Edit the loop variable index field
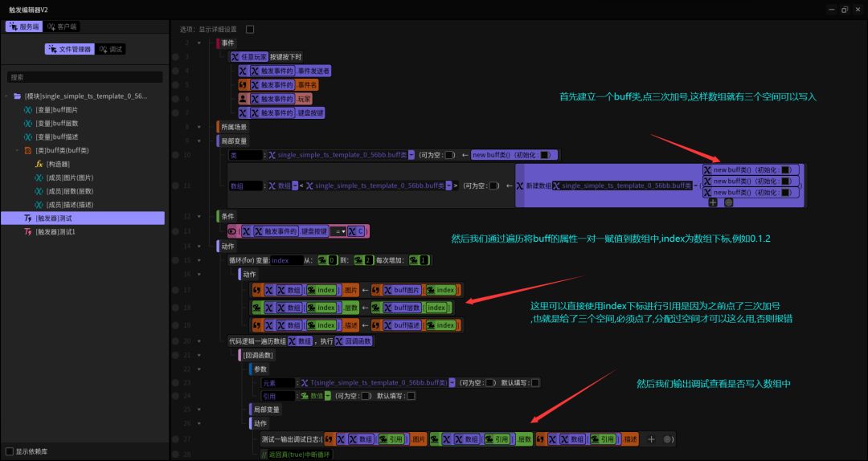Image resolution: width=868 pixels, height=461 pixels. point(286,260)
